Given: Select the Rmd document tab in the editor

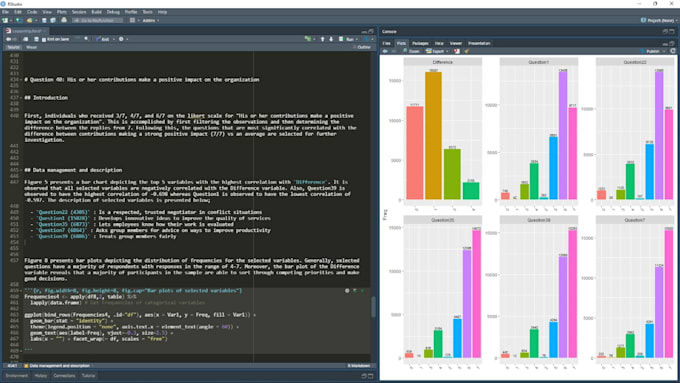Looking at the screenshot, I should click(26, 31).
